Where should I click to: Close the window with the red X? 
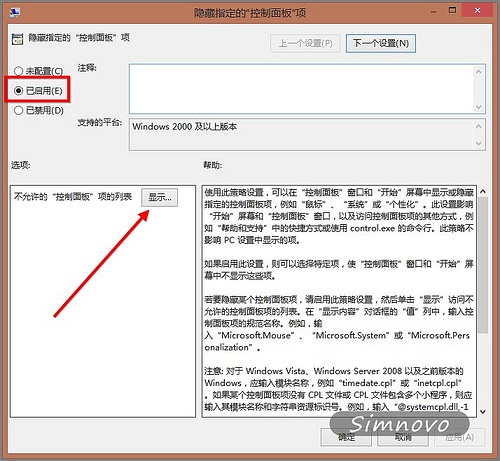click(x=477, y=10)
